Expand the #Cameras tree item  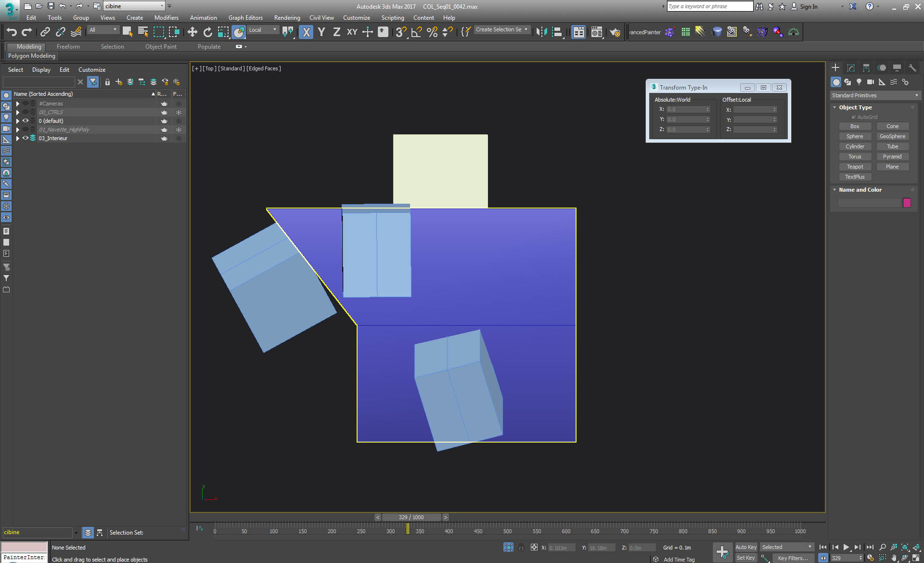pyautogui.click(x=18, y=104)
